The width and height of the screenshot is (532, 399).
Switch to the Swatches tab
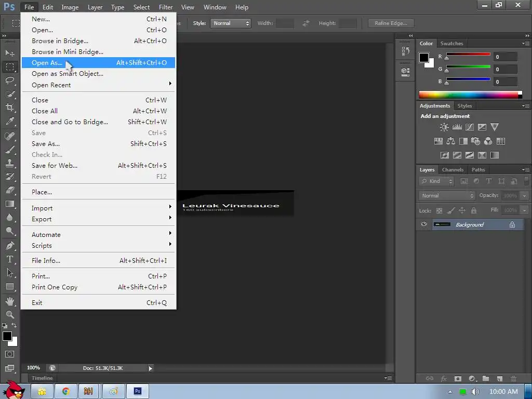point(451,44)
